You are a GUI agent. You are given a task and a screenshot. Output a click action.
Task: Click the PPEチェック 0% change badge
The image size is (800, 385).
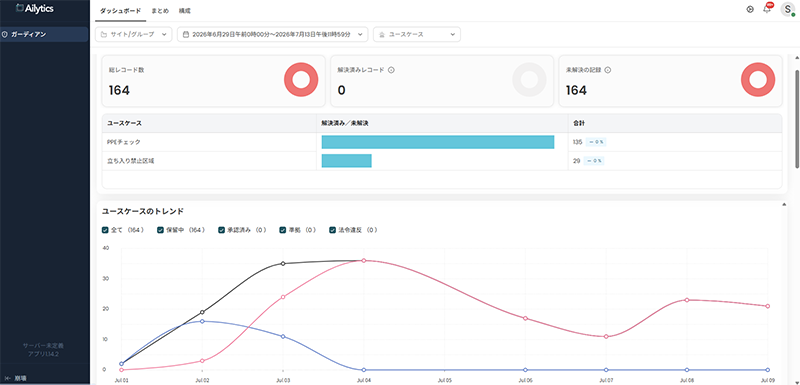(595, 142)
